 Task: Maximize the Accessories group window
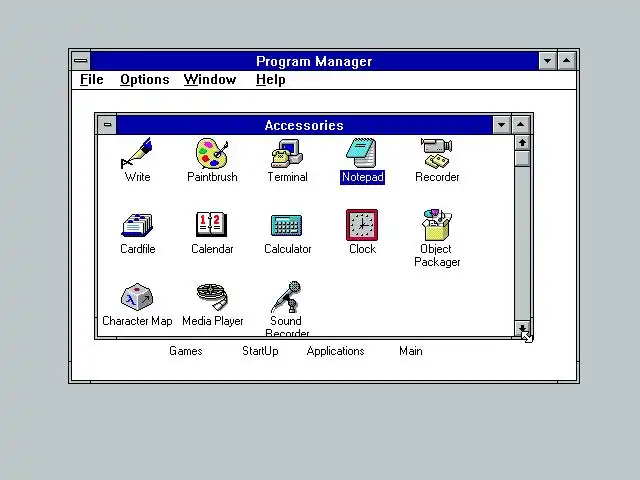coord(520,125)
